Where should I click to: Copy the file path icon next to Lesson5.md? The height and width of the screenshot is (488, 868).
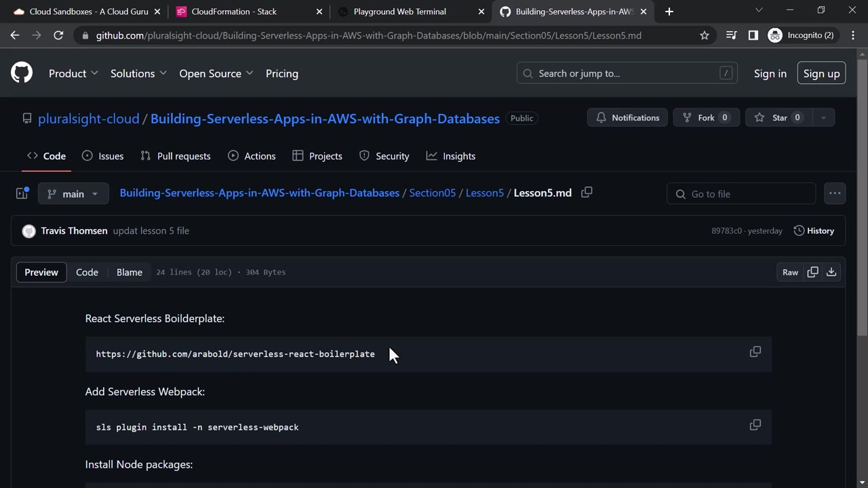click(587, 192)
